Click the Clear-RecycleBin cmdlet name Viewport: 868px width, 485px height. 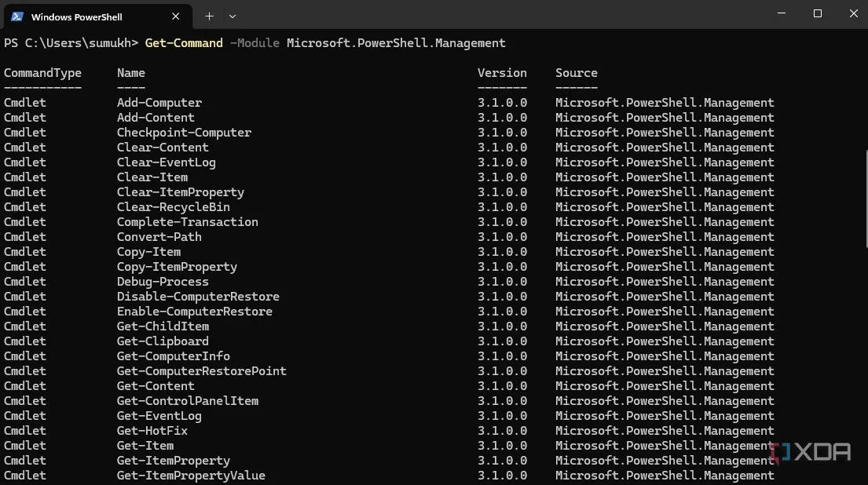tap(174, 207)
